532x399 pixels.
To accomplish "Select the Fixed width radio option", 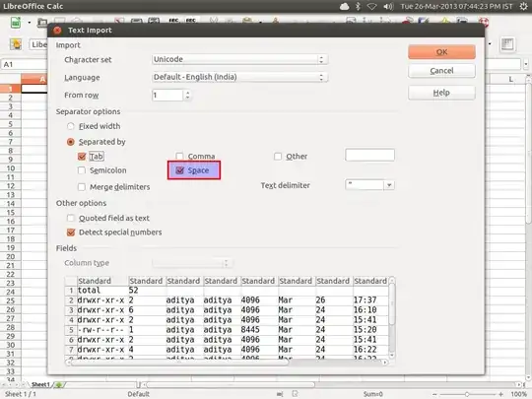I will (x=71, y=126).
